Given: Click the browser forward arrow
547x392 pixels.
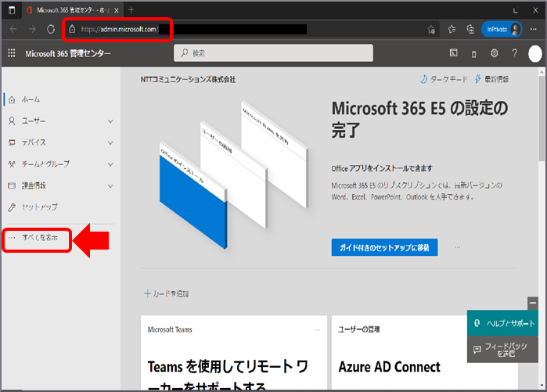Looking at the screenshot, I should click(32, 29).
